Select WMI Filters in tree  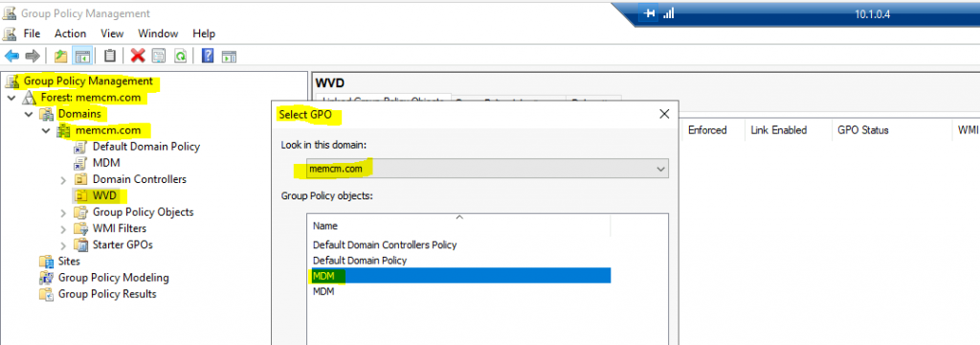pos(120,228)
